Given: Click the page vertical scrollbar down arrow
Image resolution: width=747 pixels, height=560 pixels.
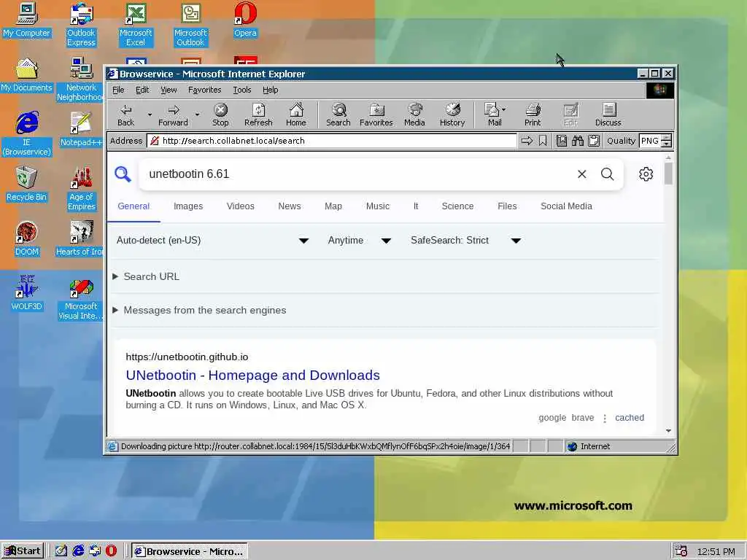Looking at the screenshot, I should click(x=668, y=430).
